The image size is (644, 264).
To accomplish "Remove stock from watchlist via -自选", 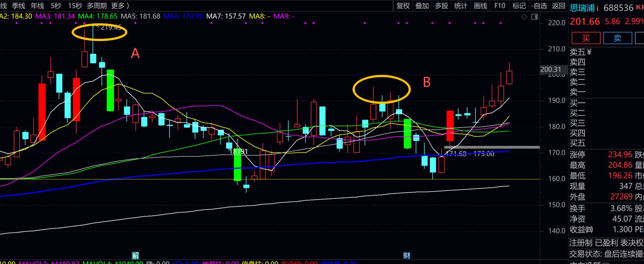I will pyautogui.click(x=539, y=6).
